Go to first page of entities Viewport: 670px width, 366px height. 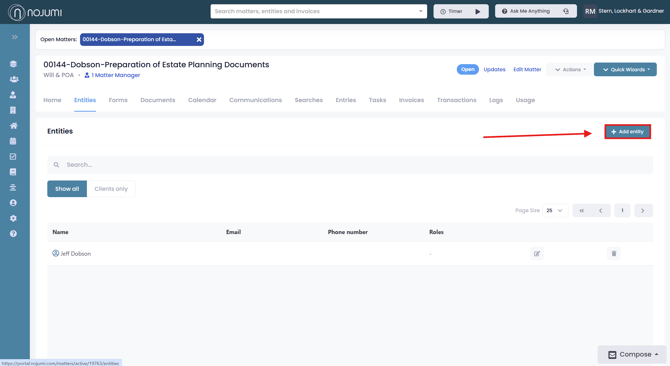[x=582, y=211]
